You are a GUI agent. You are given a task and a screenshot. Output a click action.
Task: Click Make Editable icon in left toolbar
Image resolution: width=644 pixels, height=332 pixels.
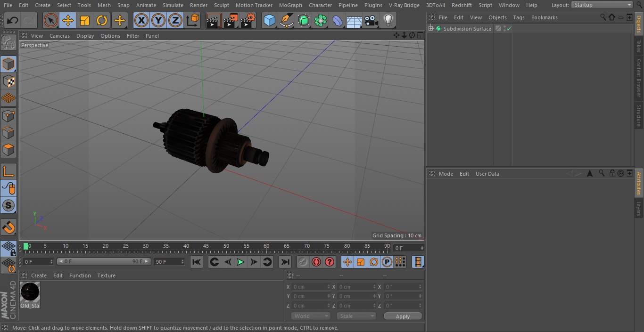tap(8, 43)
